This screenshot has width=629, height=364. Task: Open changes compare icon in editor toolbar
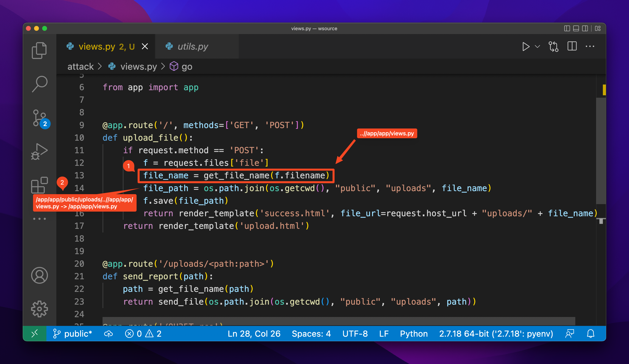point(553,47)
